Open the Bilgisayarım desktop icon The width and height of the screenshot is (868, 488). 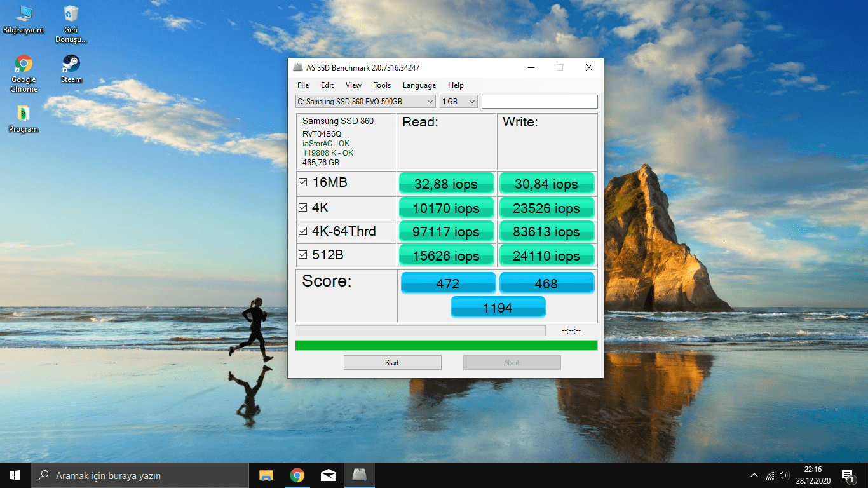coord(24,19)
